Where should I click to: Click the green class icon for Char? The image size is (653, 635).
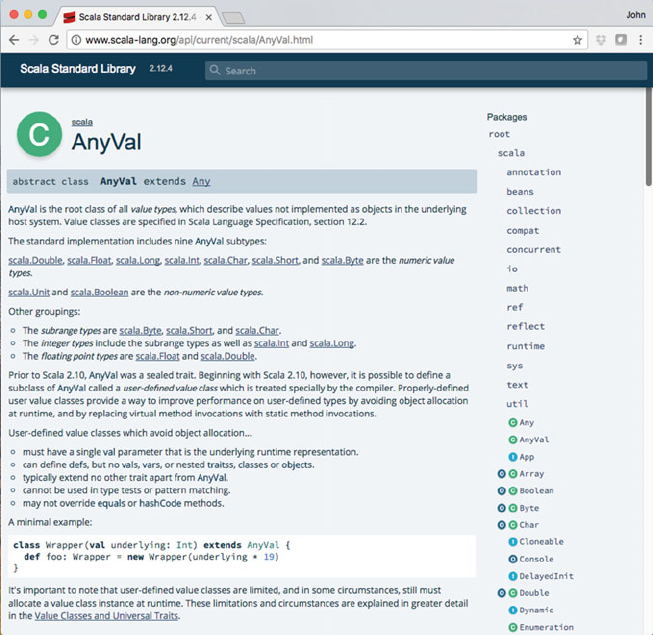[513, 525]
